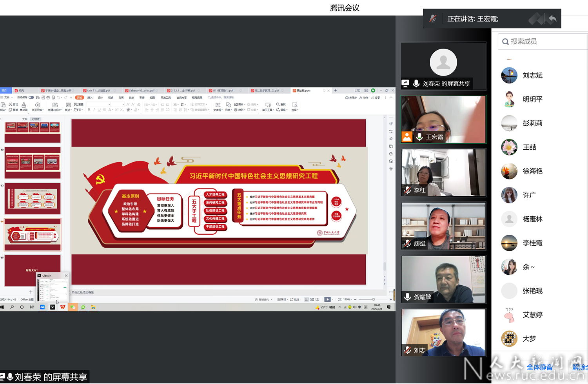Click the 全体静音 (mute all) button

pyautogui.click(x=539, y=367)
